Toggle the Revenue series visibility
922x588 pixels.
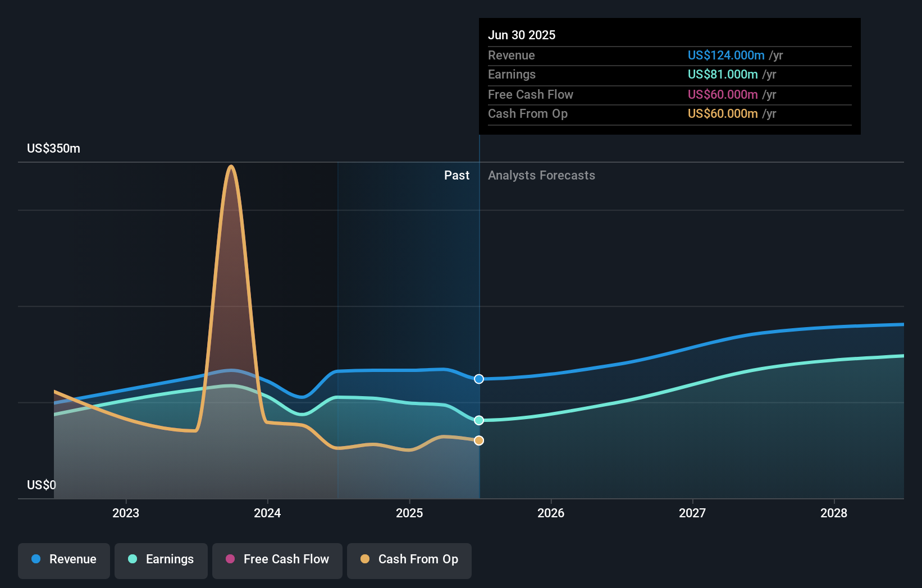(63, 559)
